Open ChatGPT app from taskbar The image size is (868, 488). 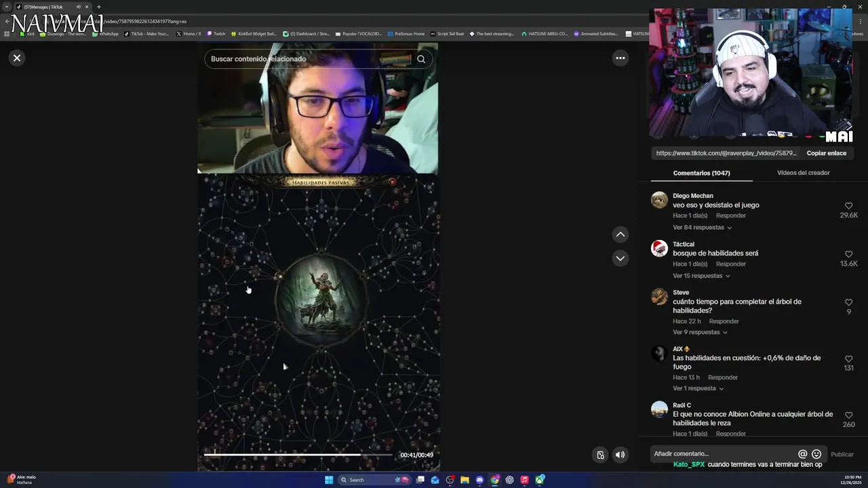(509, 480)
